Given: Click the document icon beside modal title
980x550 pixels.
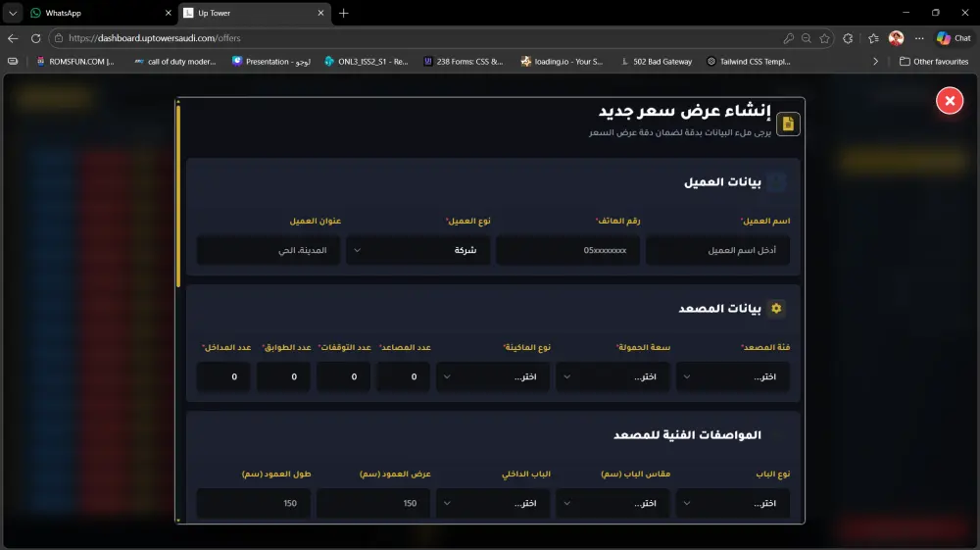Looking at the screenshot, I should 788,124.
